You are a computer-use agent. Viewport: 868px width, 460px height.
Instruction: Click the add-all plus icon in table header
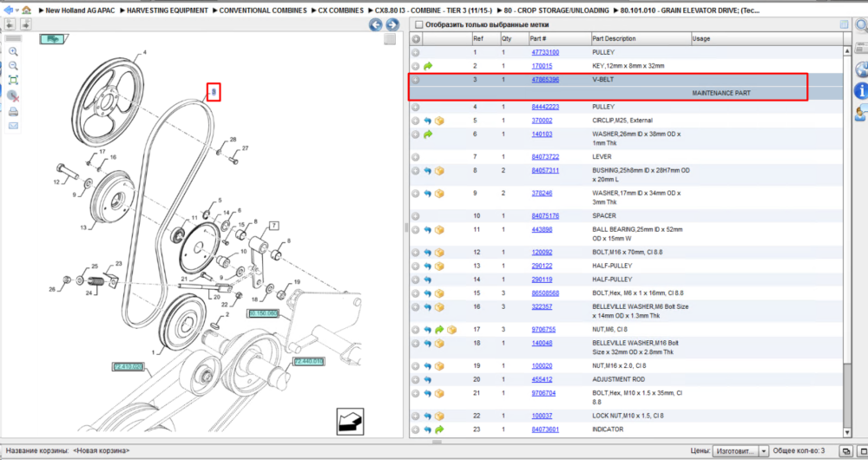point(416,39)
